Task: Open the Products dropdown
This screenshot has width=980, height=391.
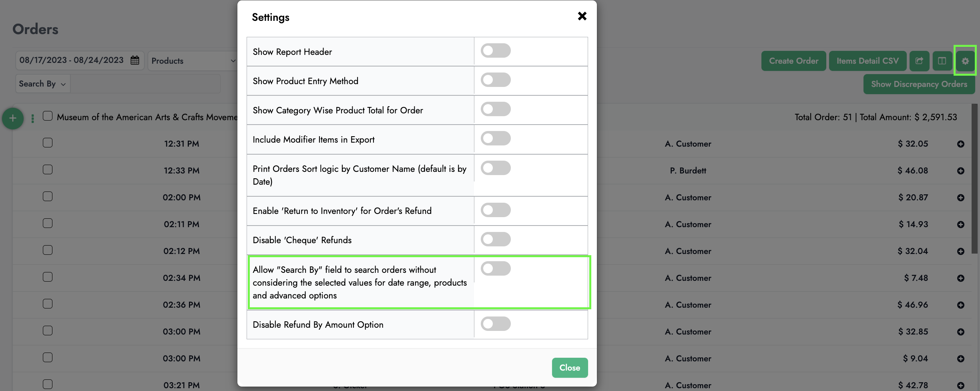Action: (x=193, y=61)
